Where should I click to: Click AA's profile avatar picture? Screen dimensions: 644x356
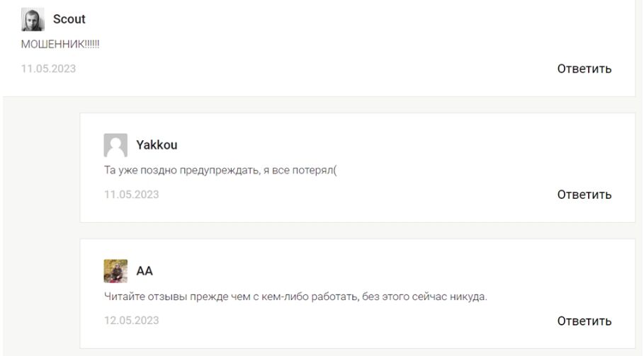tap(115, 271)
